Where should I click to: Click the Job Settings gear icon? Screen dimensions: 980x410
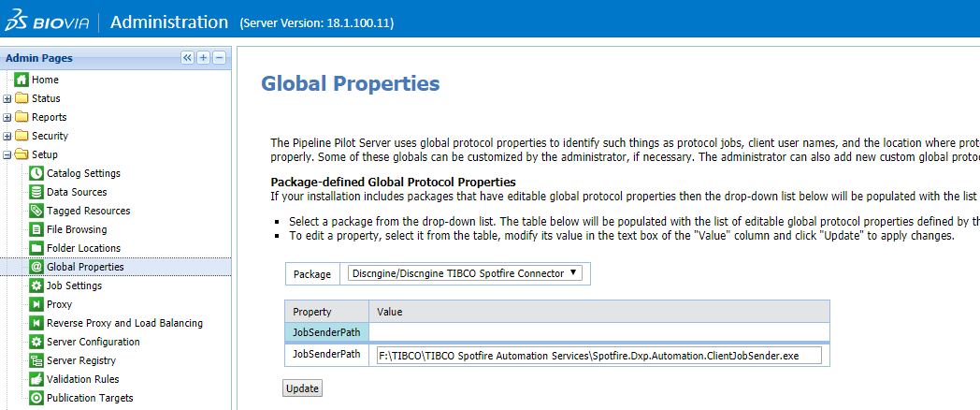(36, 286)
